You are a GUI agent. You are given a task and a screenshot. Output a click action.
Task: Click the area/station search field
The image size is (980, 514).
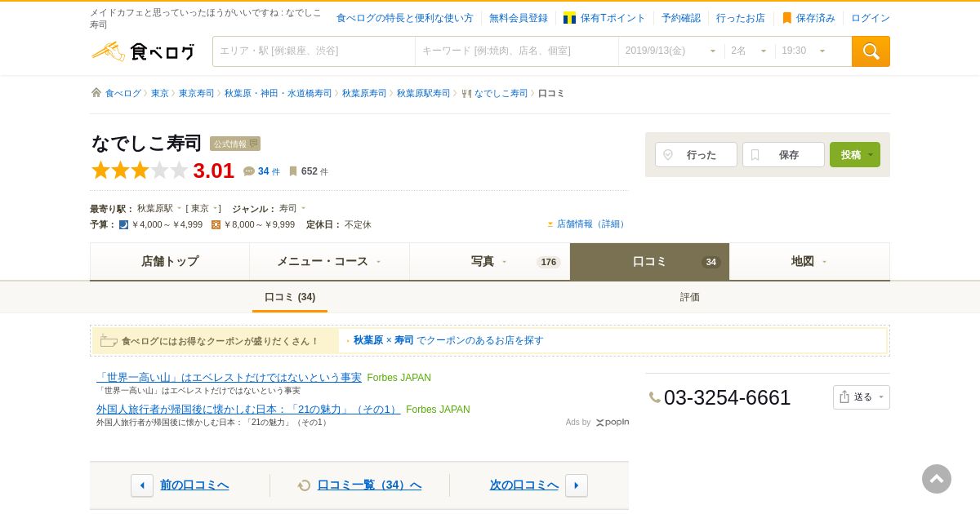(314, 51)
